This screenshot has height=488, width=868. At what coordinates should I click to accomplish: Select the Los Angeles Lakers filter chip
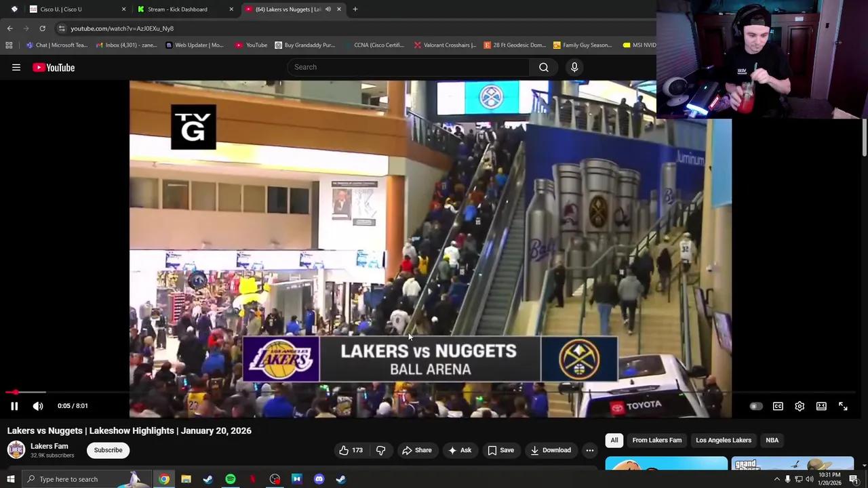pos(723,440)
